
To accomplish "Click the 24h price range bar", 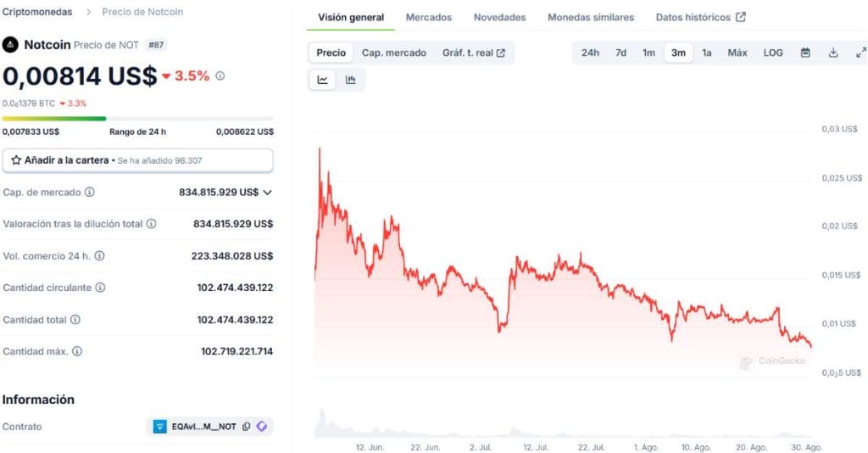I will coord(137,119).
